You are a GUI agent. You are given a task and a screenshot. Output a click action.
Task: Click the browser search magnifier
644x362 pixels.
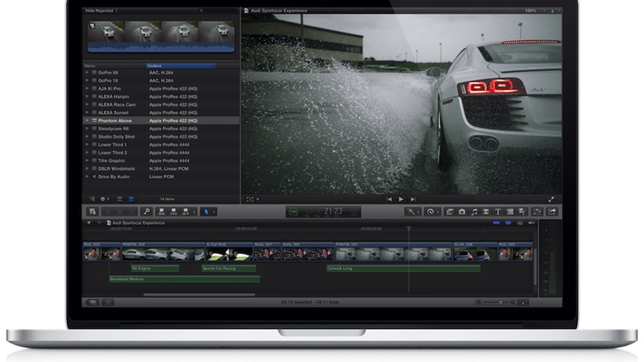click(201, 10)
